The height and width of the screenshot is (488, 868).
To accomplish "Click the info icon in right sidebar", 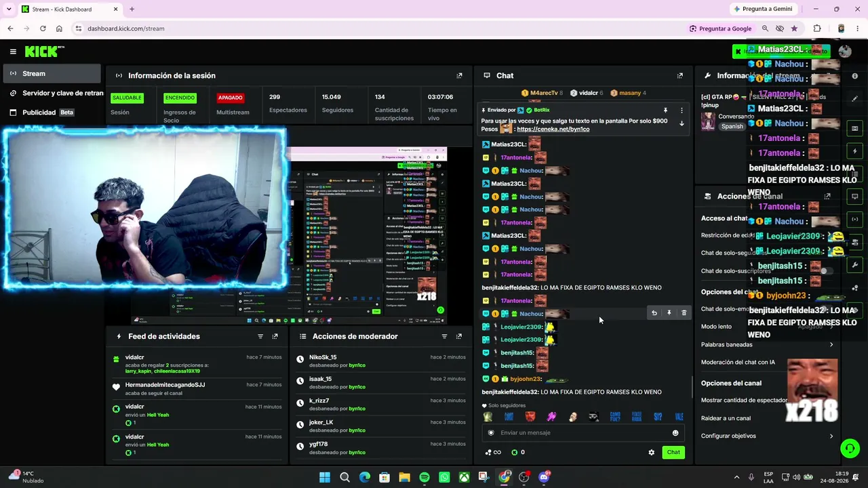I will click(854, 76).
